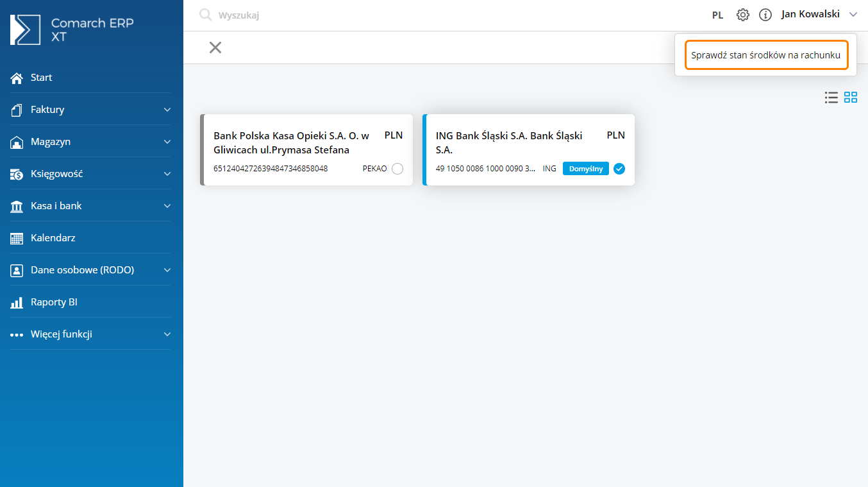
Task: Expand the Magazyn section chevron
Action: [x=167, y=142]
